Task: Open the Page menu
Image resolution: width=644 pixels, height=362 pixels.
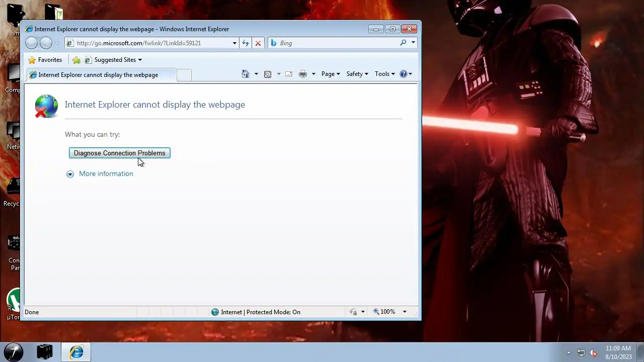Action: click(331, 74)
